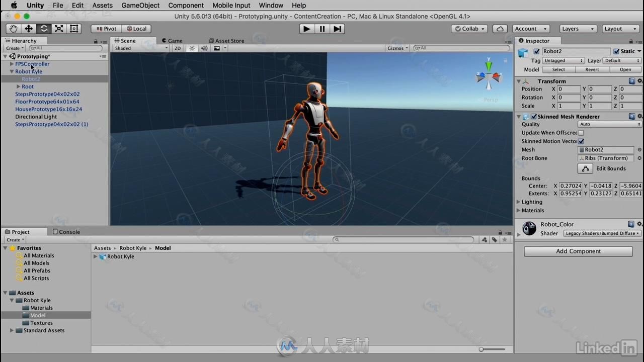
Task: Expand FPSController in Hierarchy
Action: coord(12,64)
